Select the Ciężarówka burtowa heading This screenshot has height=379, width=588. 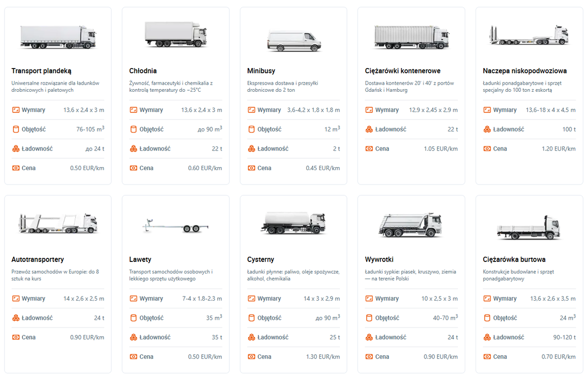click(514, 259)
